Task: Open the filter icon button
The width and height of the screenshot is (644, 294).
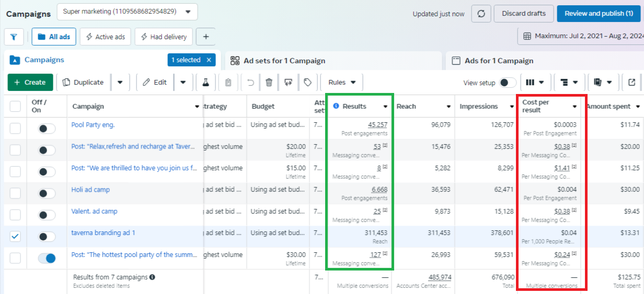Action: [14, 37]
